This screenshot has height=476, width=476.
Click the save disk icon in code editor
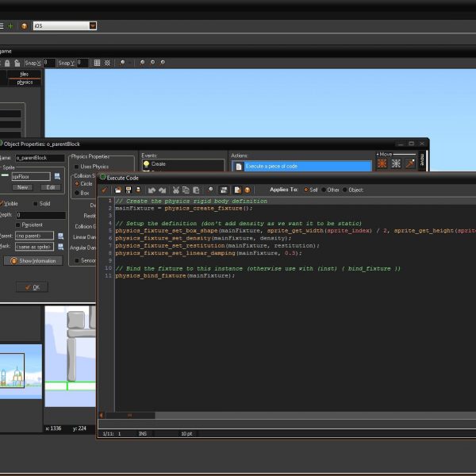click(x=129, y=190)
